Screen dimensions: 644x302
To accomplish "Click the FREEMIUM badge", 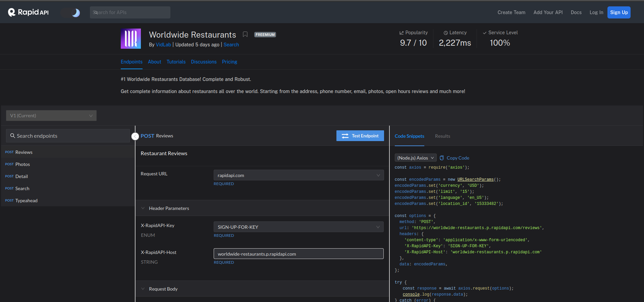I will (x=265, y=35).
